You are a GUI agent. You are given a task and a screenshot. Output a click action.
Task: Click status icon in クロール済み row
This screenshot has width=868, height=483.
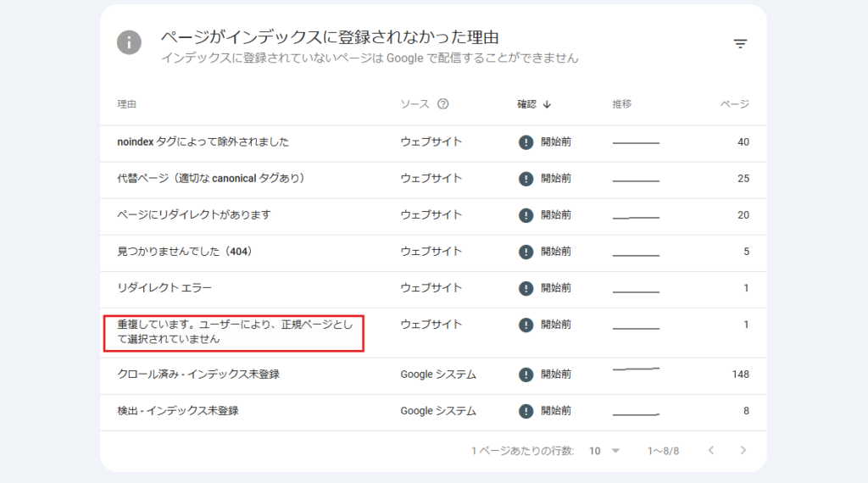click(x=526, y=375)
